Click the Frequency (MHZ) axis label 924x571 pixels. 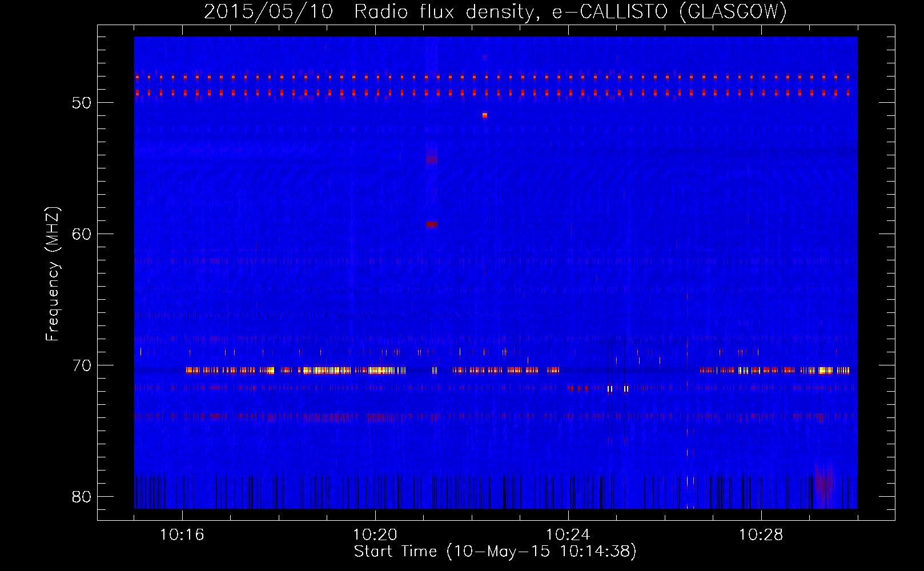53,274
